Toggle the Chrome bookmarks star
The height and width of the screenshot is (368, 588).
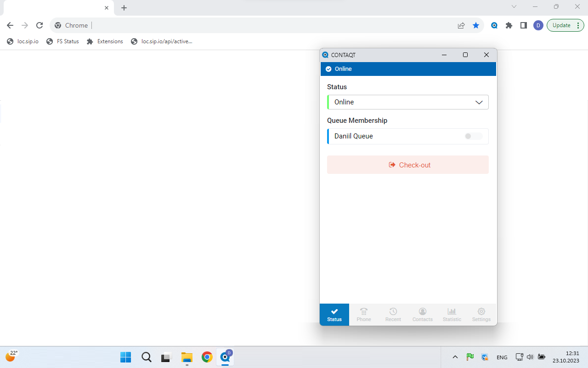click(476, 25)
